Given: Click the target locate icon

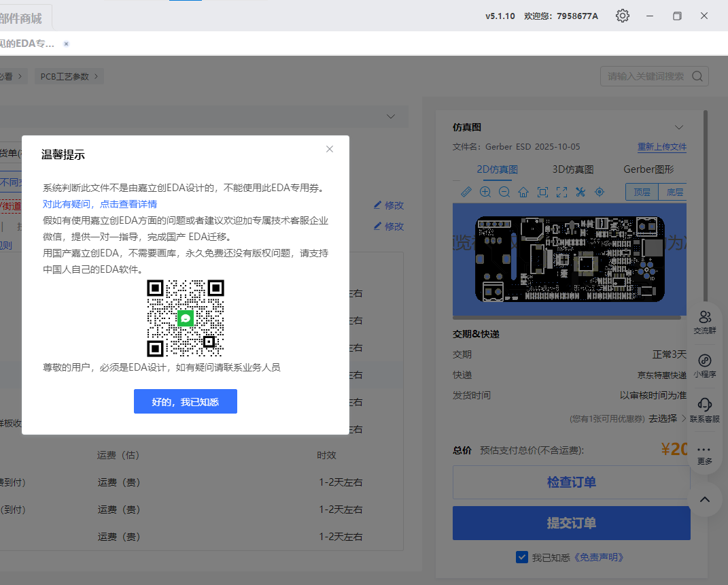Looking at the screenshot, I should pyautogui.click(x=600, y=192).
